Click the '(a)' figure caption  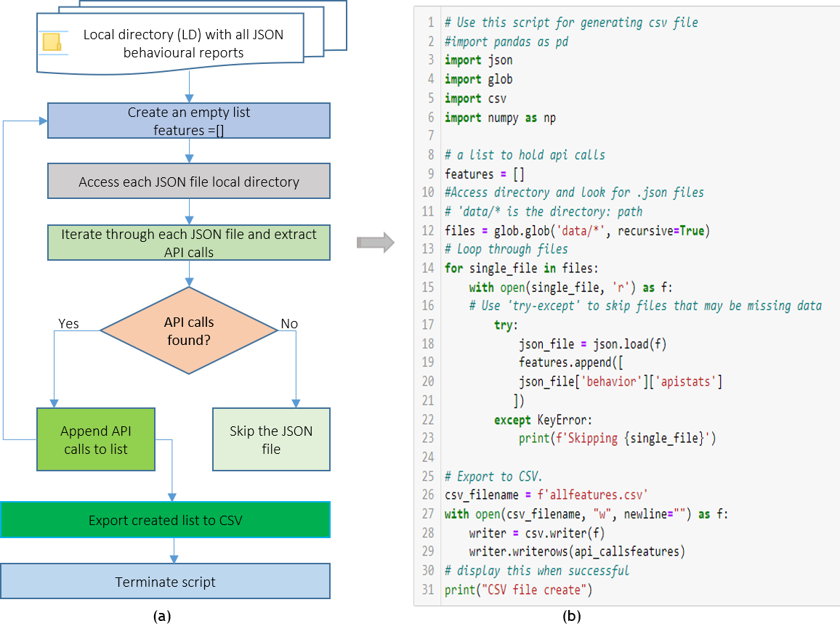coord(162,617)
